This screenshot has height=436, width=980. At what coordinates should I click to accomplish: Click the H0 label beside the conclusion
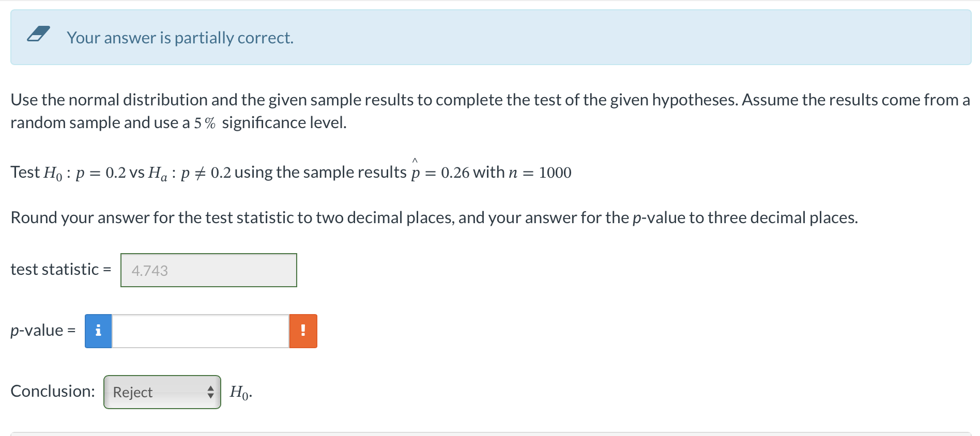pos(239,393)
